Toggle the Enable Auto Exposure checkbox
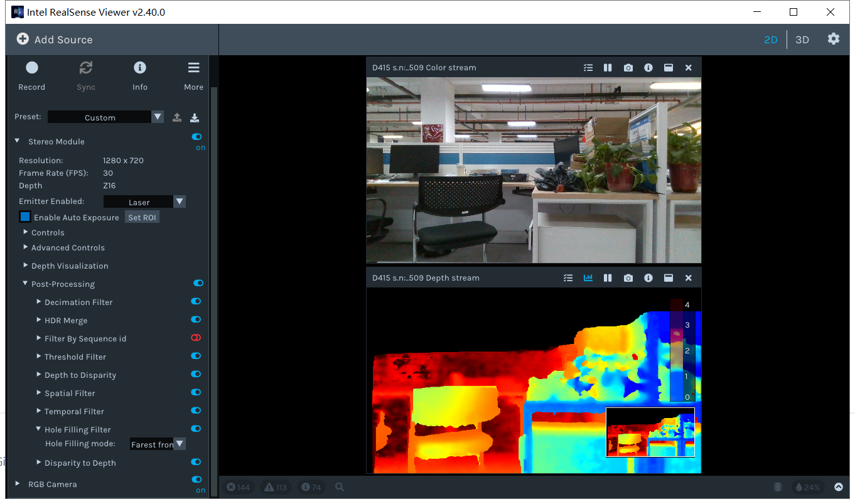This screenshot has width=855, height=504. 25,217
